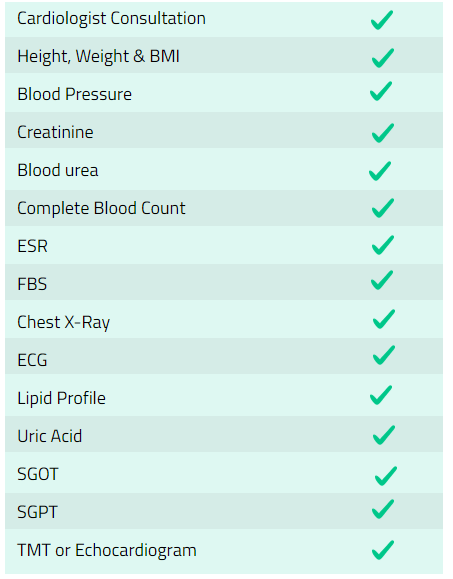Click the SGOT row checkmark
Viewport: 453px width, 579px height.
click(386, 476)
